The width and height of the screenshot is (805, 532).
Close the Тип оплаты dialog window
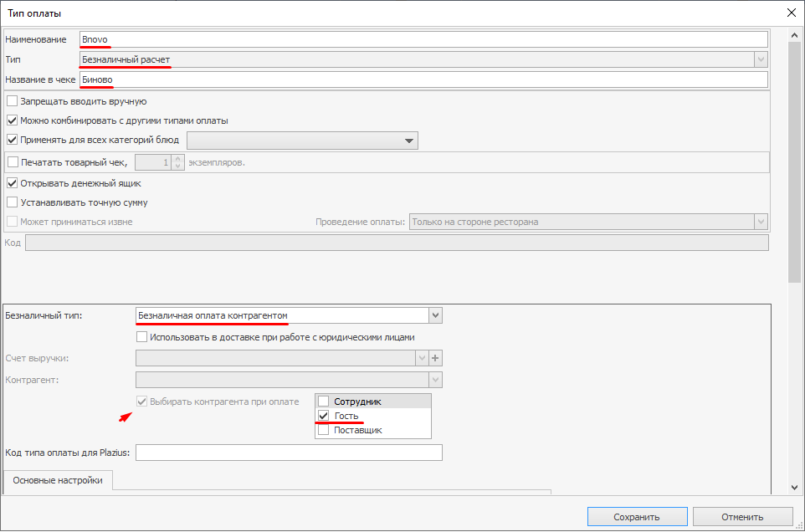point(792,13)
